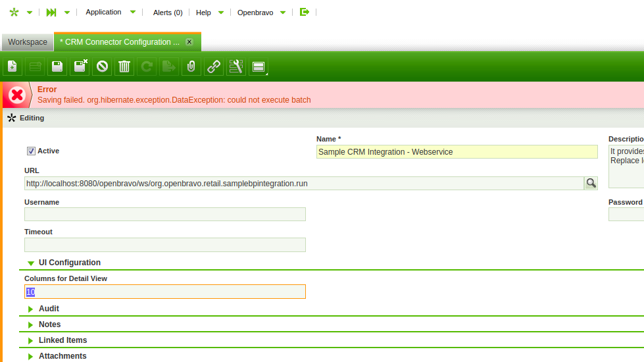Click the New Document toolbar icon

(12, 66)
